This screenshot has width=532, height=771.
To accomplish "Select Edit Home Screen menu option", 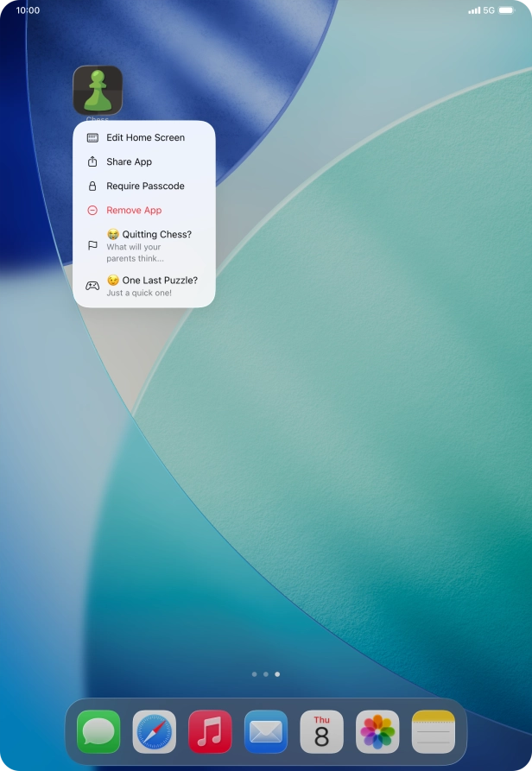I will (x=145, y=137).
